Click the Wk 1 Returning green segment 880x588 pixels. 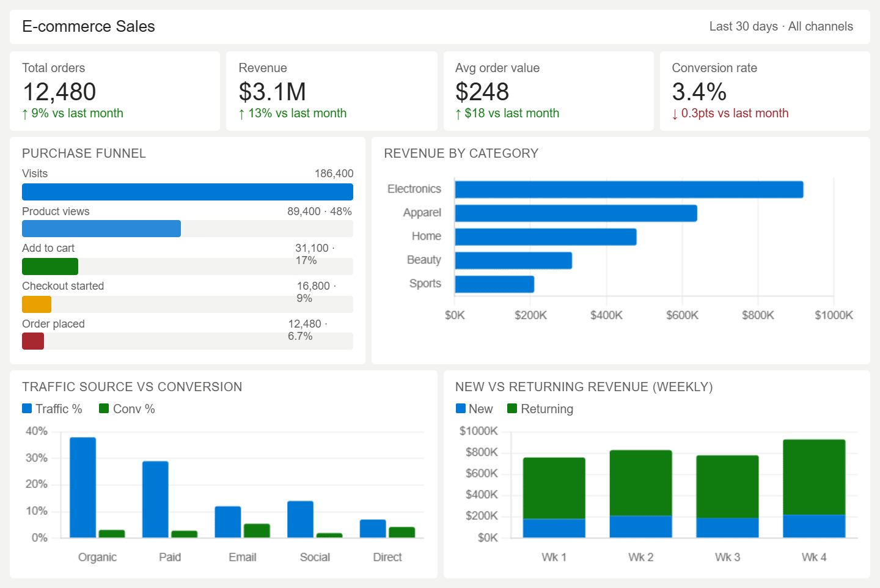pyautogui.click(x=554, y=488)
